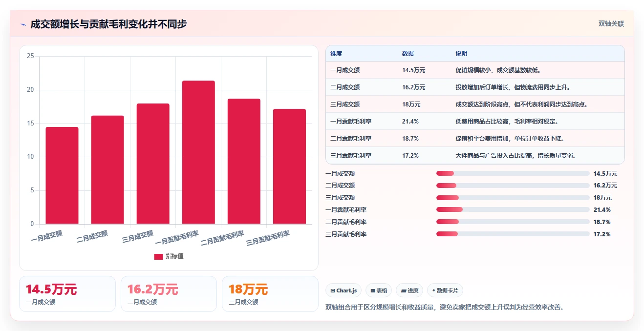Viewport: 644px width, 331px height.
Task: Select the 一月贡献毛利率 cell in the table
Action: 351,122
